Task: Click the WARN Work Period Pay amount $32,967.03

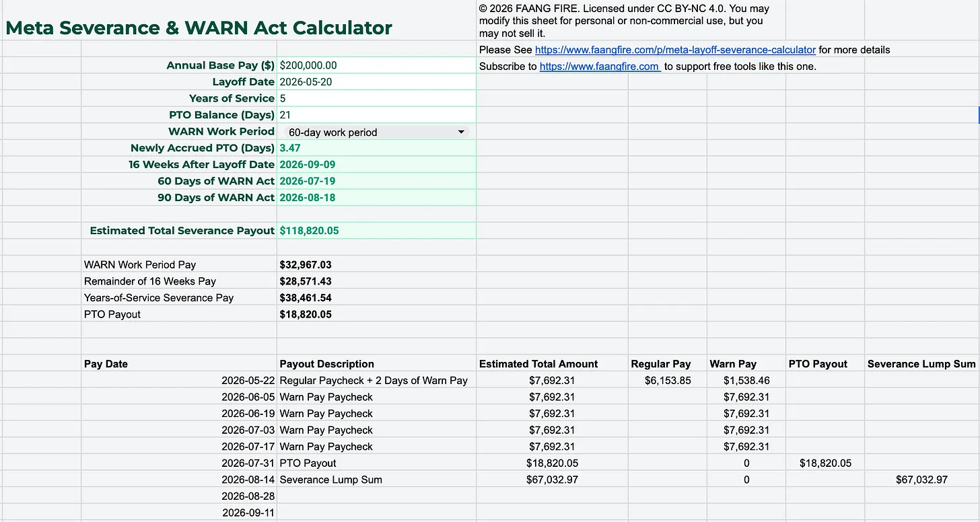Action: click(306, 265)
